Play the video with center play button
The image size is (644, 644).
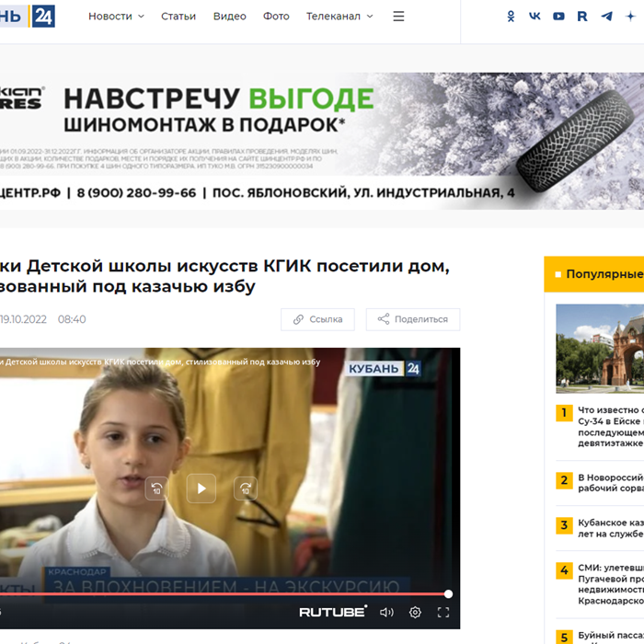click(x=201, y=489)
